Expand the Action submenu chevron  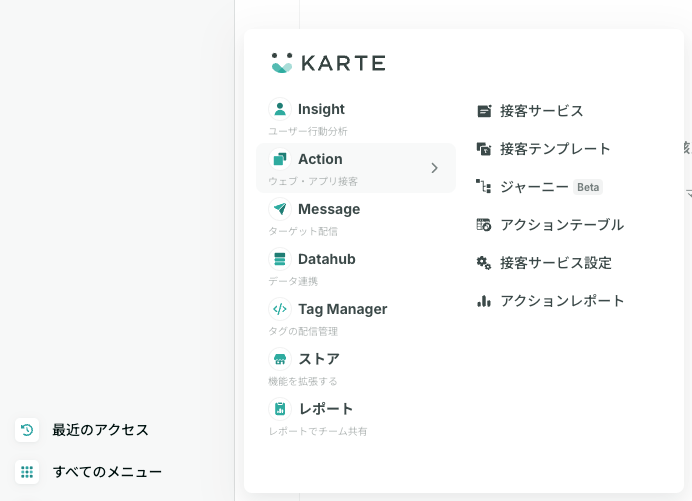[x=434, y=168]
